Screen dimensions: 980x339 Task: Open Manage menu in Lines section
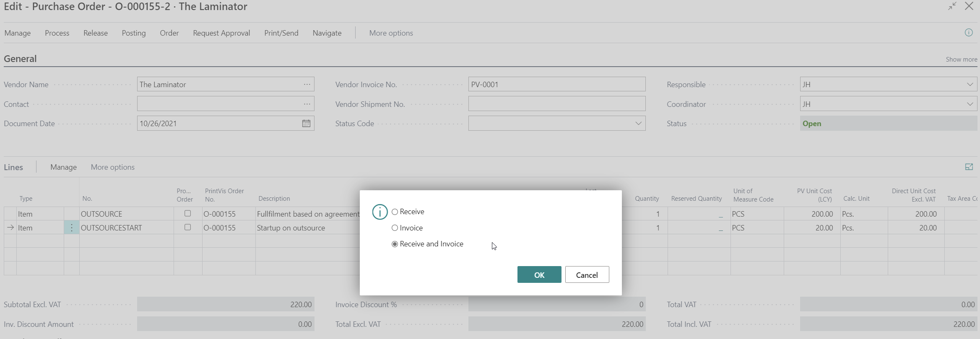pos(63,167)
